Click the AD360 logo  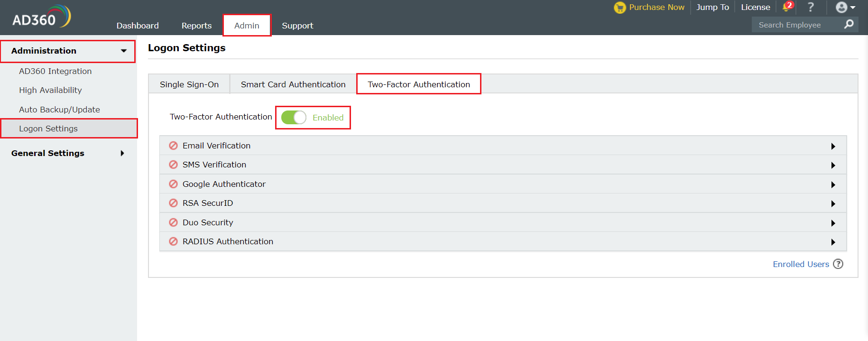(42, 17)
